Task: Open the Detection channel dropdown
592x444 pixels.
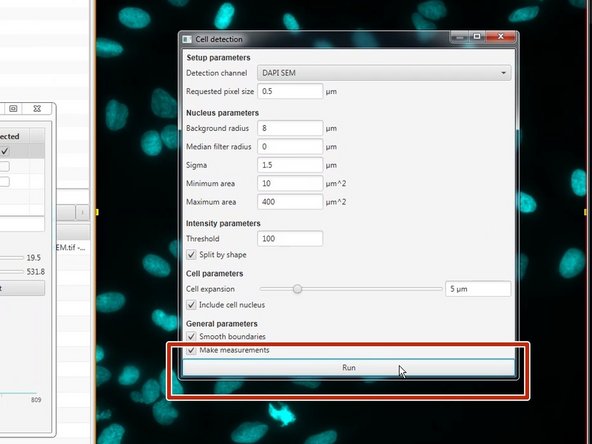Action: 384,73
